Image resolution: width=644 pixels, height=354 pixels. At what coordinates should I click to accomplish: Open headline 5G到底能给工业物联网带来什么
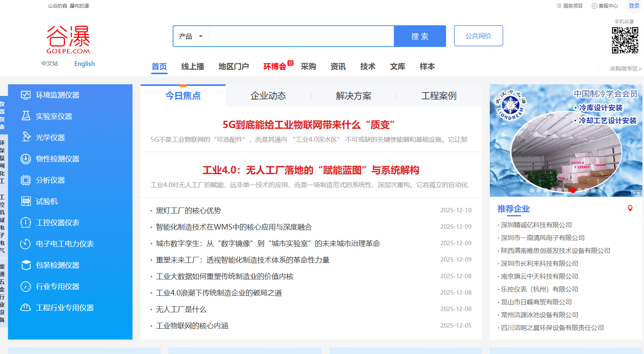309,125
